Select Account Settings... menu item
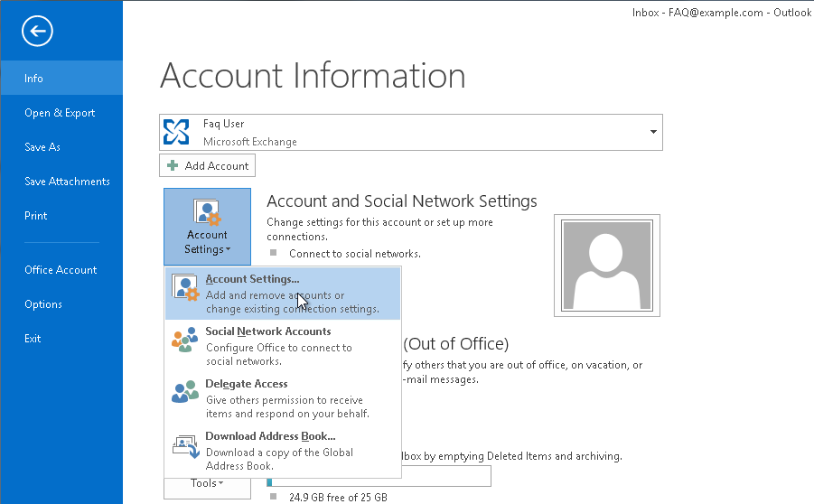 (283, 294)
